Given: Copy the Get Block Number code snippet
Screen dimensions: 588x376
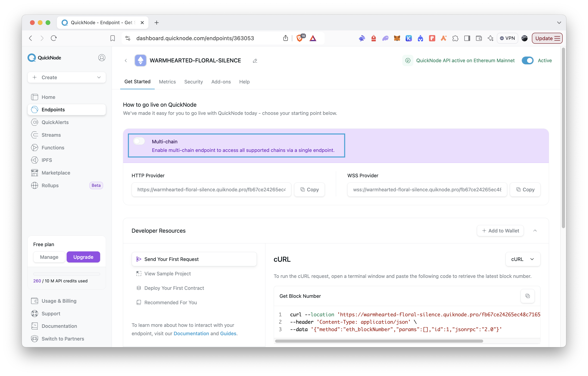Looking at the screenshot, I should point(527,296).
